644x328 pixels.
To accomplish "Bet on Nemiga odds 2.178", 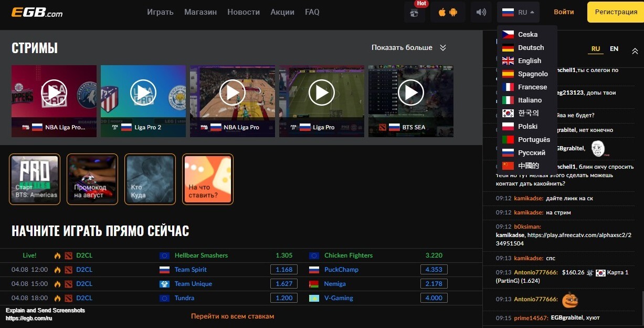I will coord(434,284).
